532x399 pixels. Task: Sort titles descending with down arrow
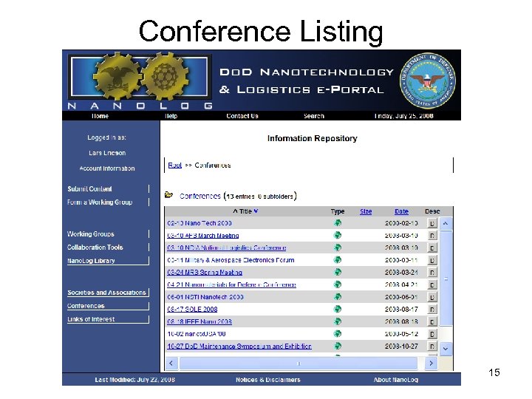256,211
